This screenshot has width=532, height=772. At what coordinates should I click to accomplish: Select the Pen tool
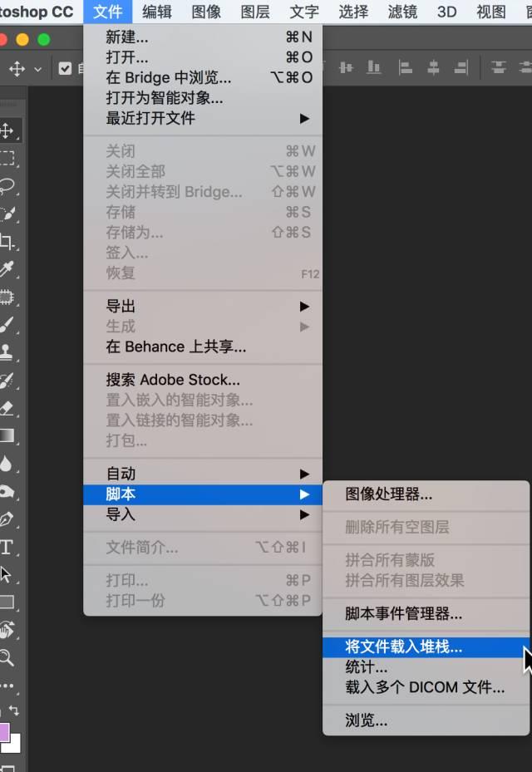[x=7, y=519]
